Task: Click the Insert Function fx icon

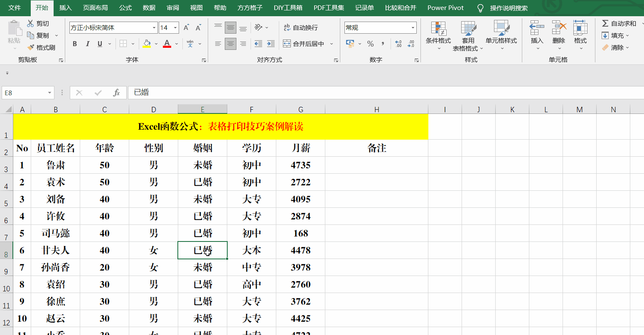Action: pyautogui.click(x=116, y=93)
